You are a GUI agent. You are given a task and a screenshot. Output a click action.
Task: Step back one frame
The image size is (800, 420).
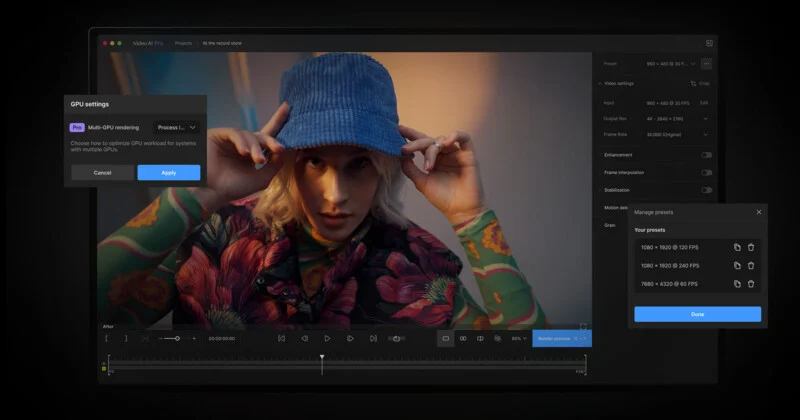coord(304,338)
